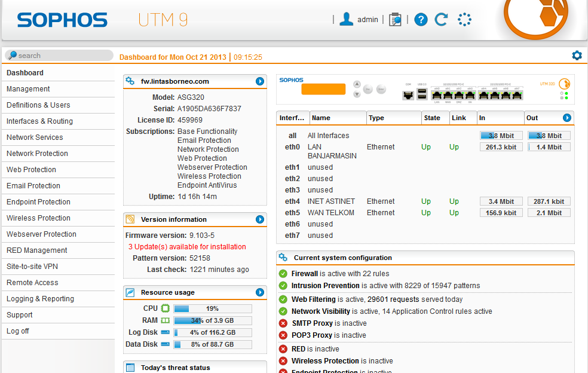Screen dimensions: 588x373
Task: Select Definitions & Users in sidebar
Action: (58, 105)
